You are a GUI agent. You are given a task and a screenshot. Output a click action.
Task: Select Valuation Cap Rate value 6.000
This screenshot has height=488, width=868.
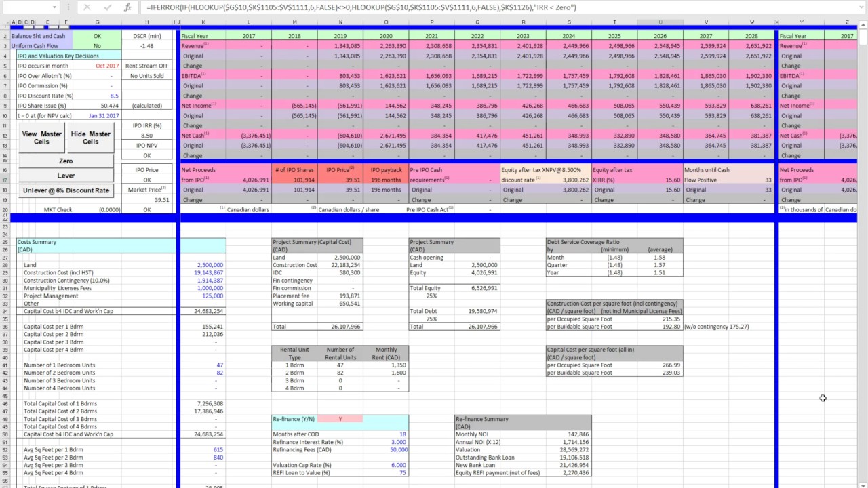(x=386, y=465)
